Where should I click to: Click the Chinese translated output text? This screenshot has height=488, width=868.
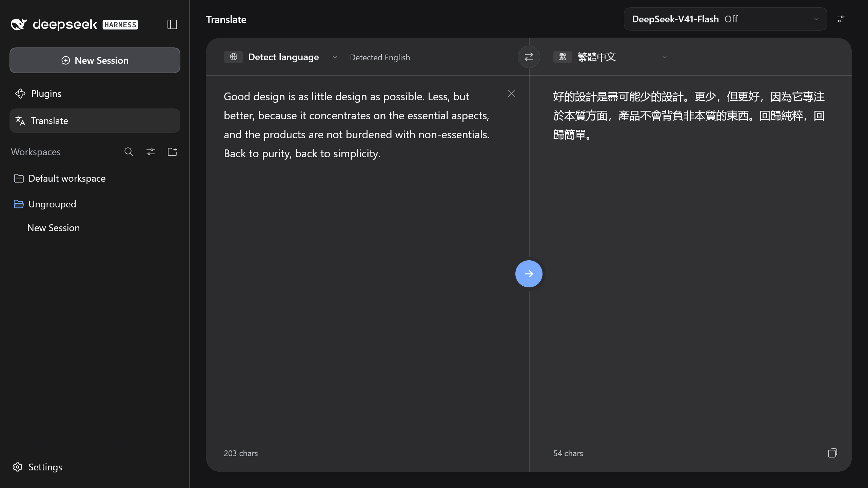pos(689,116)
